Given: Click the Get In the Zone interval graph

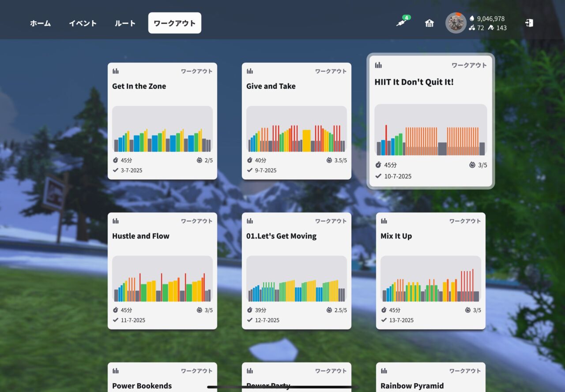Looking at the screenshot, I should (162, 129).
